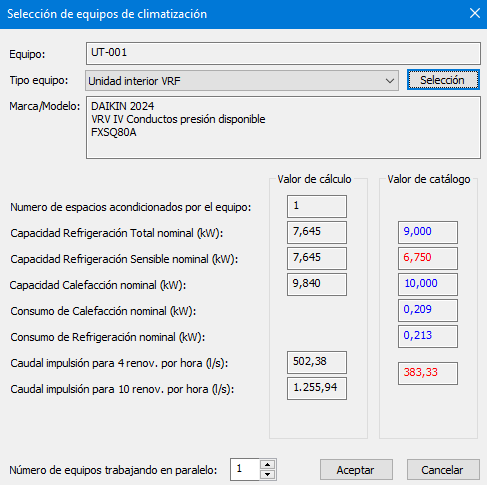487x485 pixels.
Task: Cancel the dialog with Cancelar
Action: click(443, 470)
